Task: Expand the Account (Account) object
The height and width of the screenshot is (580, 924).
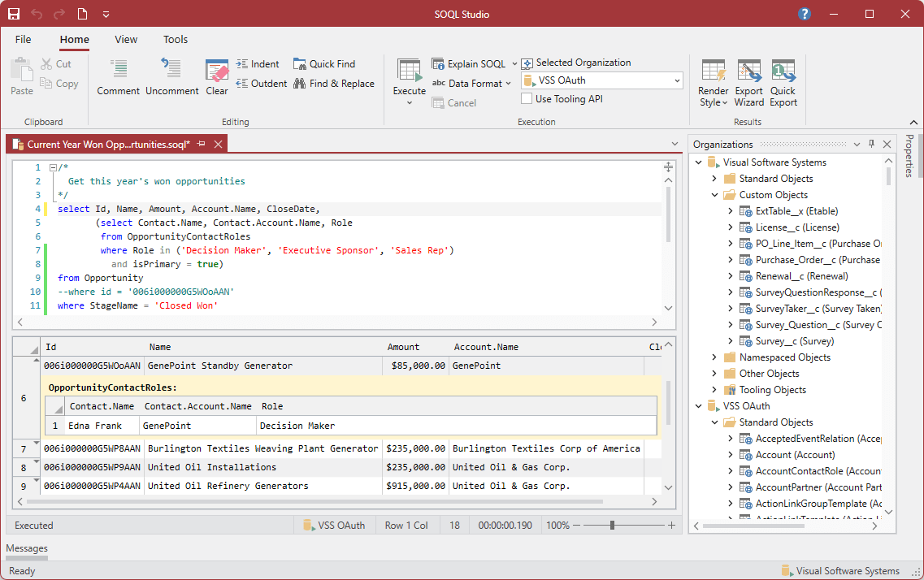Action: (730, 455)
